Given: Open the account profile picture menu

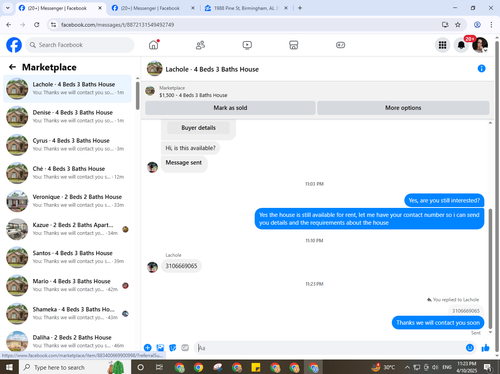Looking at the screenshot, I should [480, 45].
